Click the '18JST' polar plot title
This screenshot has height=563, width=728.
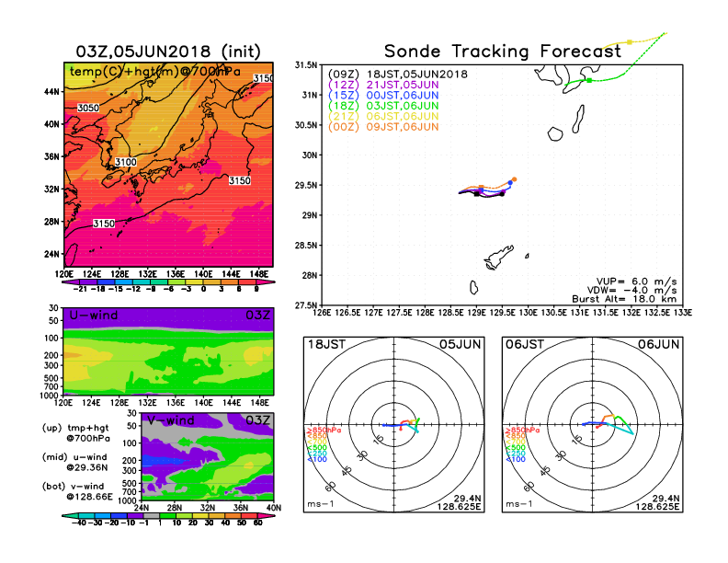(327, 344)
